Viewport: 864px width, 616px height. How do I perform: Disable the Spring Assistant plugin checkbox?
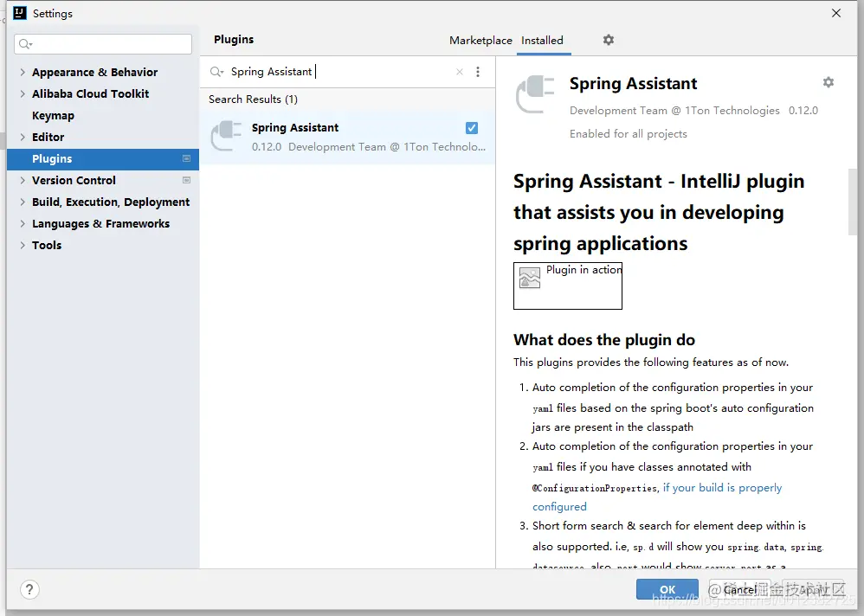click(x=472, y=128)
